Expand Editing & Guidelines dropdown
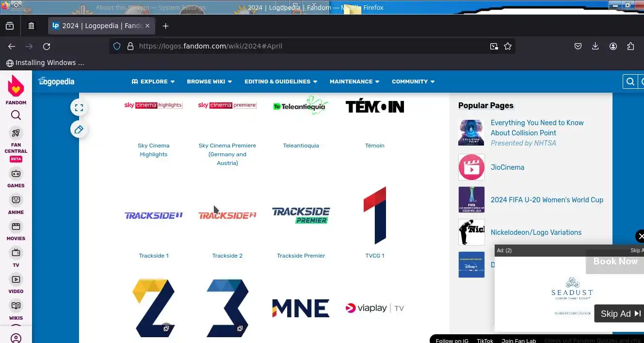 (281, 82)
